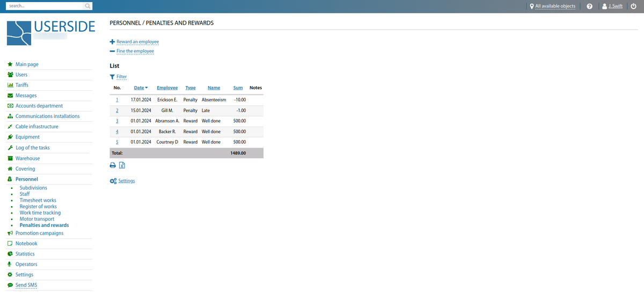The image size is (644, 293).
Task: Sort the list by Date column
Action: tap(139, 87)
